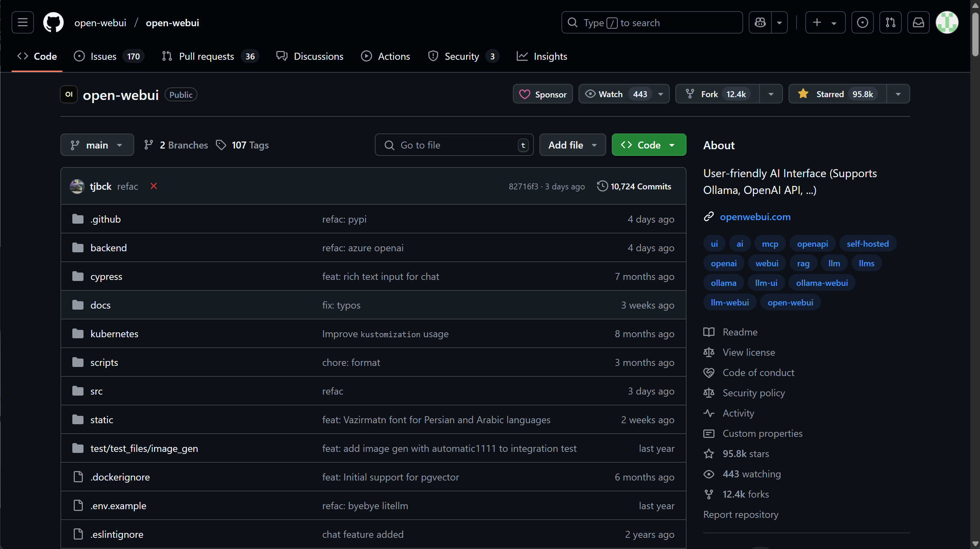Image resolution: width=980 pixels, height=549 pixels.
Task: Open the src folder
Action: pyautogui.click(x=96, y=391)
